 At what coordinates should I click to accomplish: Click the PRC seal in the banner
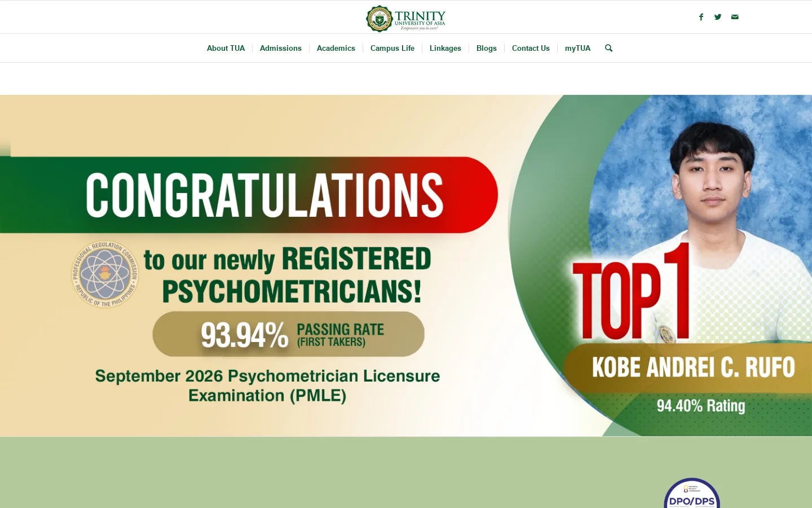point(105,274)
